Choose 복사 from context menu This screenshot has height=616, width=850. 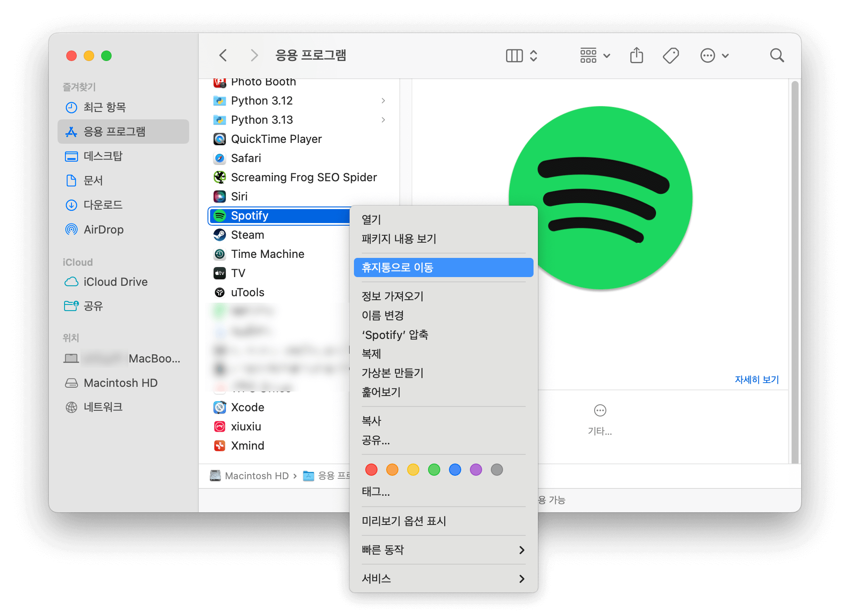[444, 421]
